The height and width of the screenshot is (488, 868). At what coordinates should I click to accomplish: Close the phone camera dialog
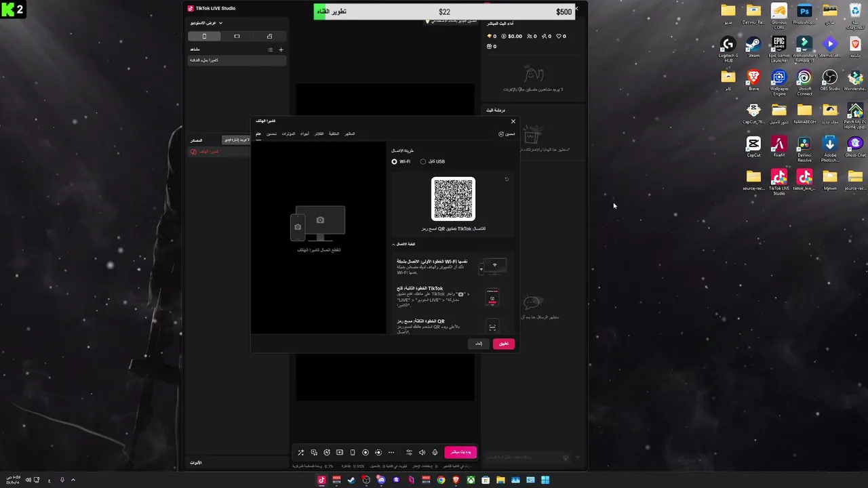(x=513, y=121)
